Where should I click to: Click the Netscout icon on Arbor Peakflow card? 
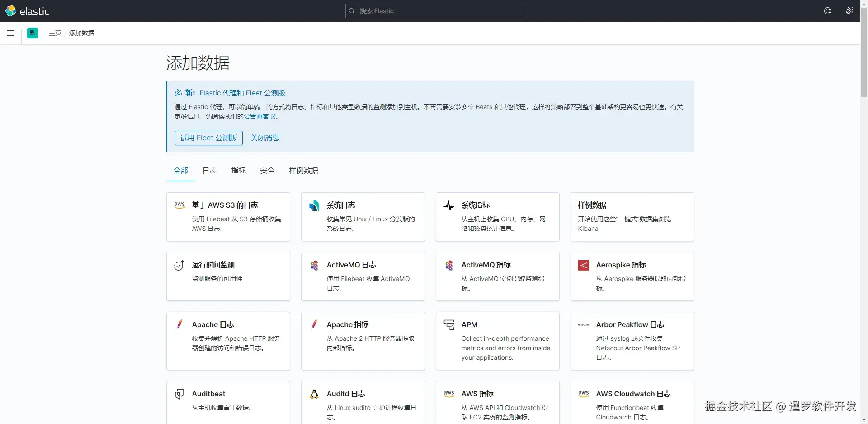click(584, 325)
